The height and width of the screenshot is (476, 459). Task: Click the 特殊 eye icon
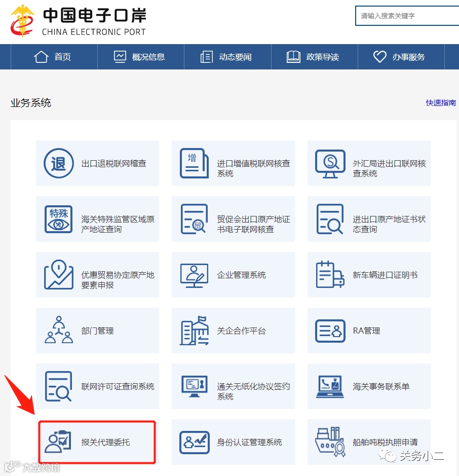point(59,219)
